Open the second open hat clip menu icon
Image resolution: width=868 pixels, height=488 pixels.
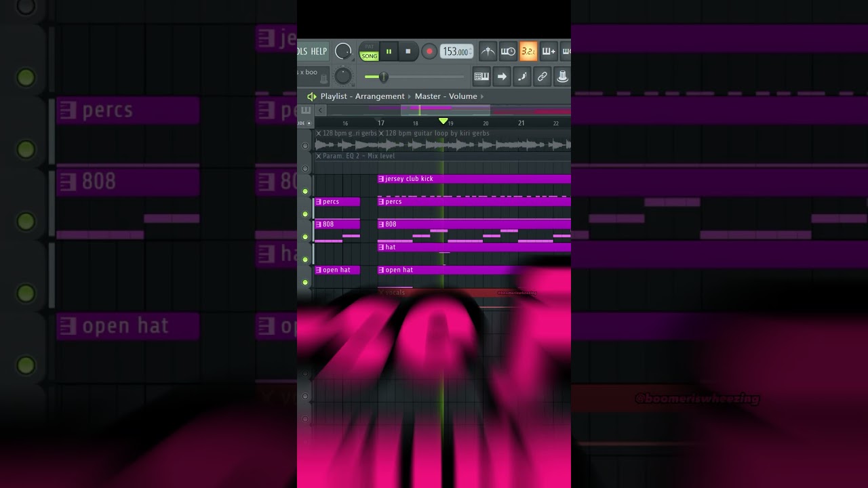click(381, 270)
